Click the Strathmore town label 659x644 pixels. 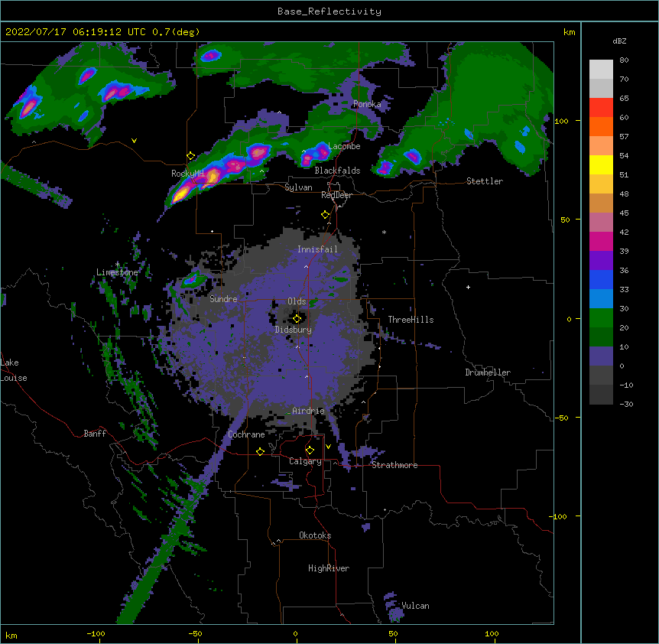coord(394,465)
